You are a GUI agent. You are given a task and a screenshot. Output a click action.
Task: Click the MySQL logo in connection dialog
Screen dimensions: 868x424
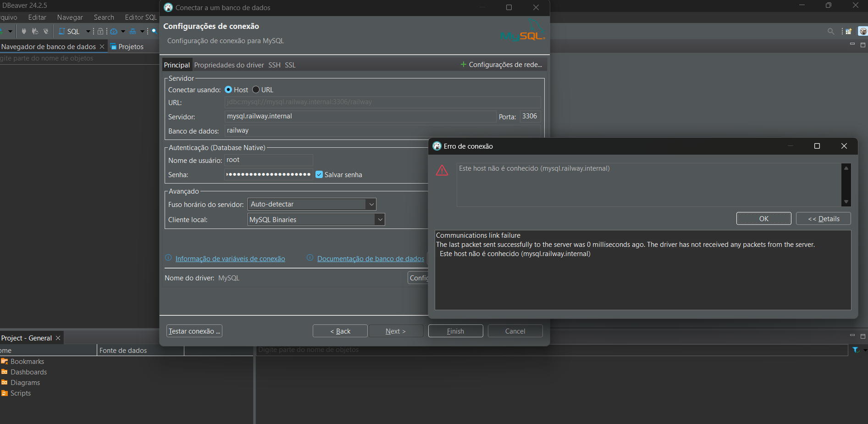[523, 30]
